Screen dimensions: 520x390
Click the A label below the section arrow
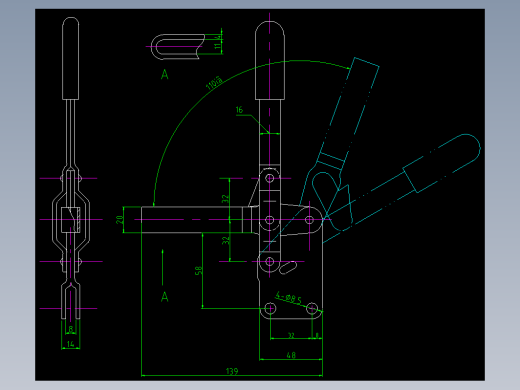(165, 297)
